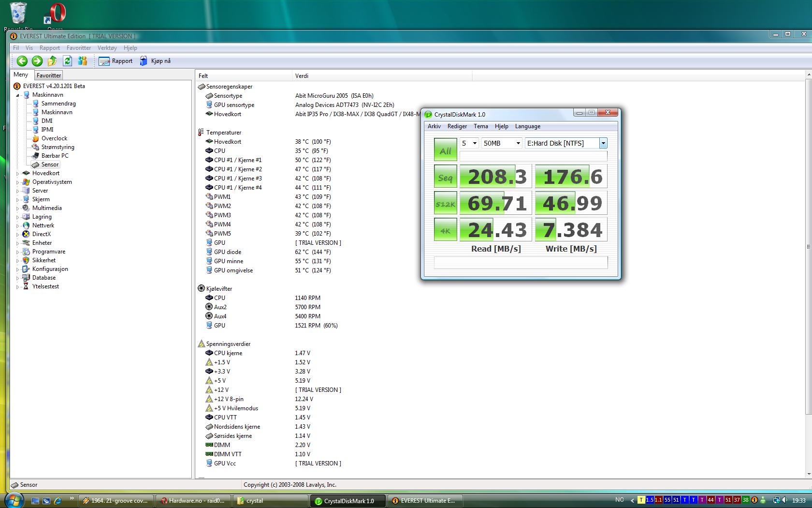Click the Verdi column header

pyautogui.click(x=382, y=76)
